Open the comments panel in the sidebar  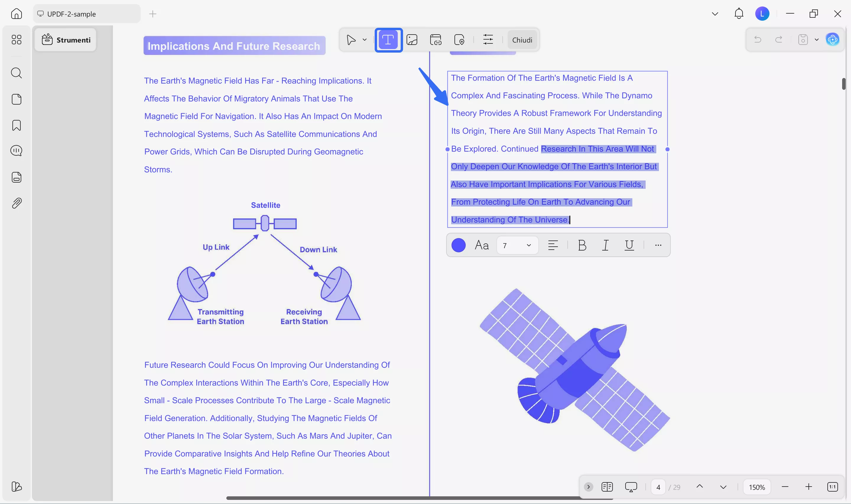pyautogui.click(x=16, y=150)
